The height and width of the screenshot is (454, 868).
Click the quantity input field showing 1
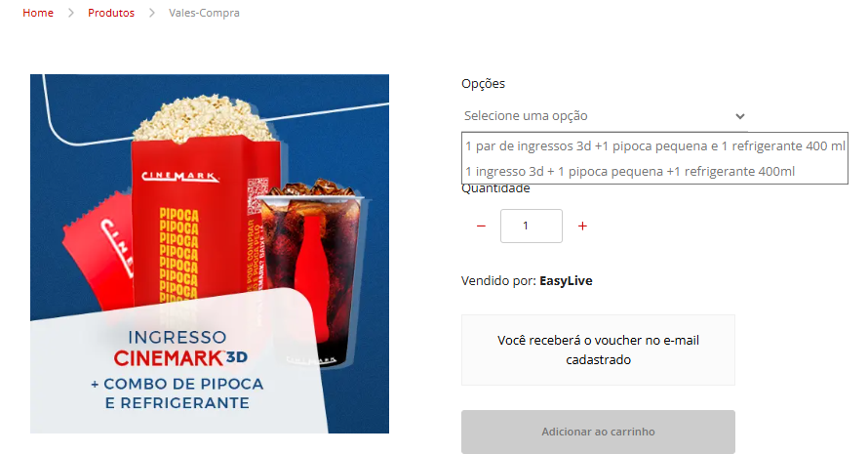click(532, 226)
